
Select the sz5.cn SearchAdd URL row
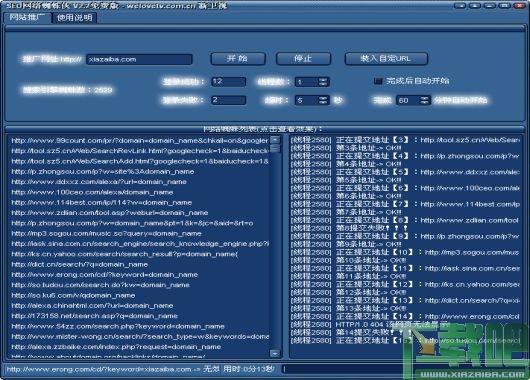click(x=140, y=161)
